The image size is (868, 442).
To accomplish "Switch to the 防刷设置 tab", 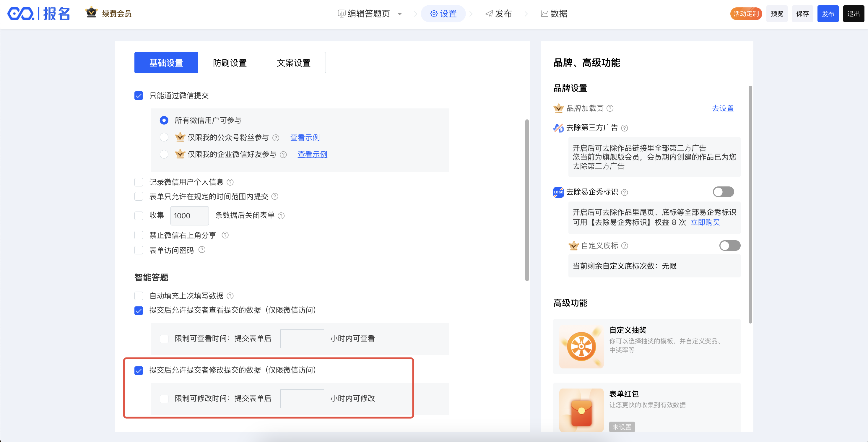I will click(230, 63).
